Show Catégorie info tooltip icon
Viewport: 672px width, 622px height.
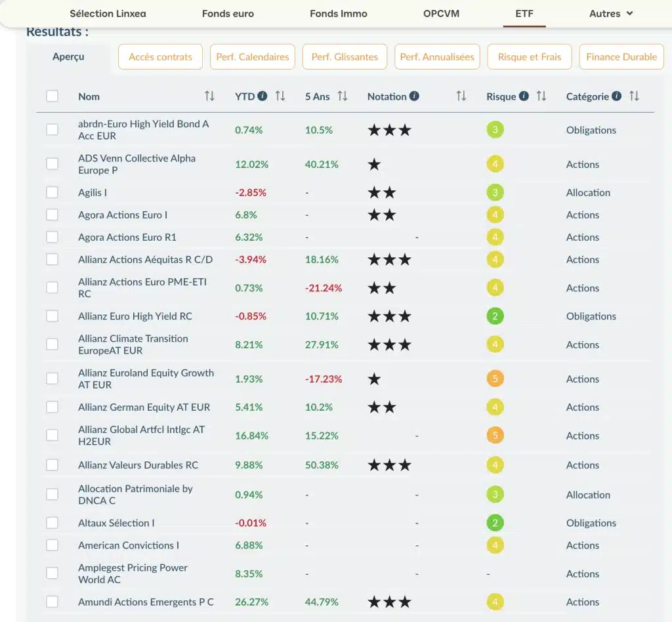pyautogui.click(x=616, y=96)
